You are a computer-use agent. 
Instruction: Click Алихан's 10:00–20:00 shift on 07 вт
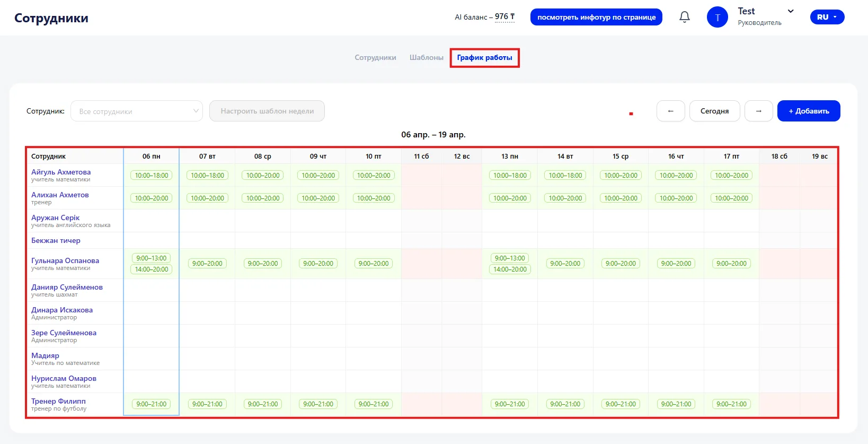pos(207,198)
